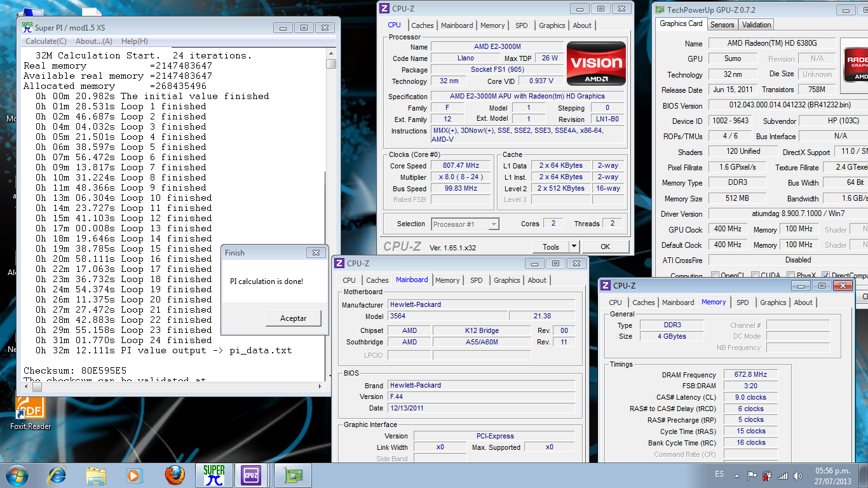Viewport: 868px width, 488px height.
Task: Click the power plug tray icon
Action: (x=767, y=475)
